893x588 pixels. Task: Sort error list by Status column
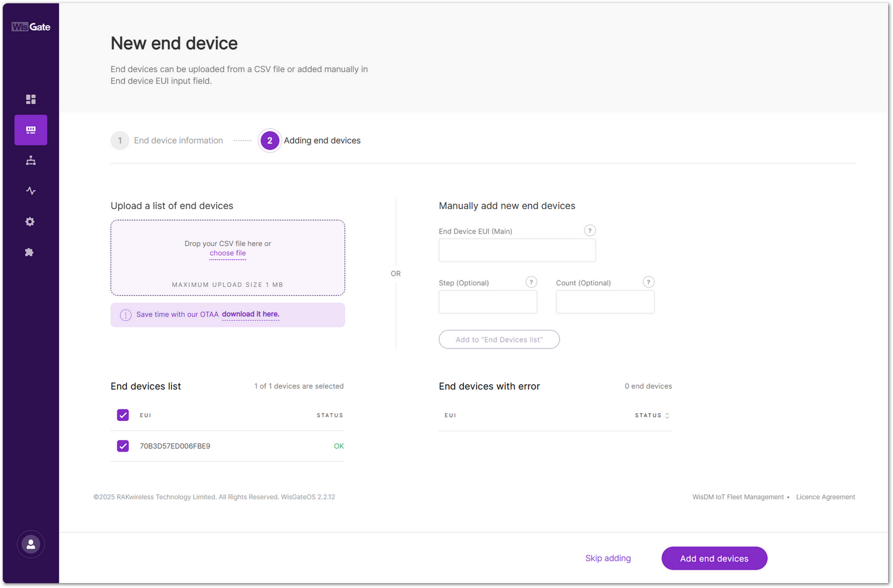(x=652, y=415)
